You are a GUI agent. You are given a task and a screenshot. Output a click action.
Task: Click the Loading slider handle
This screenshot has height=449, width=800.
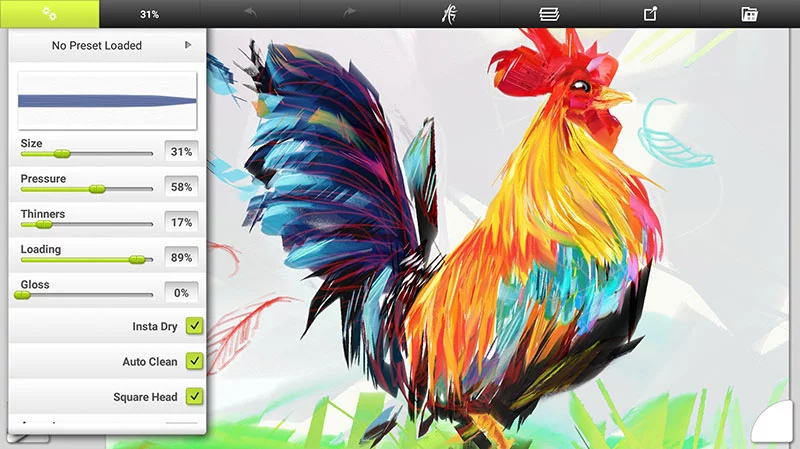137,259
